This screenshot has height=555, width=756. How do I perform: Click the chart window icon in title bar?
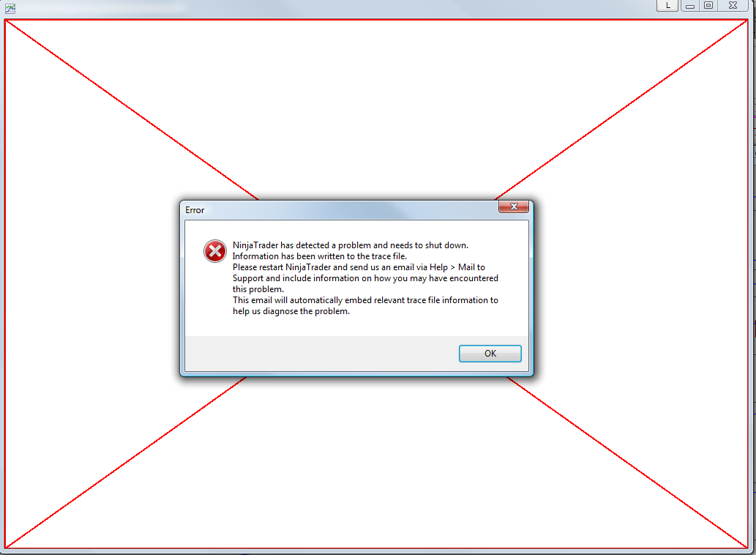(10, 8)
